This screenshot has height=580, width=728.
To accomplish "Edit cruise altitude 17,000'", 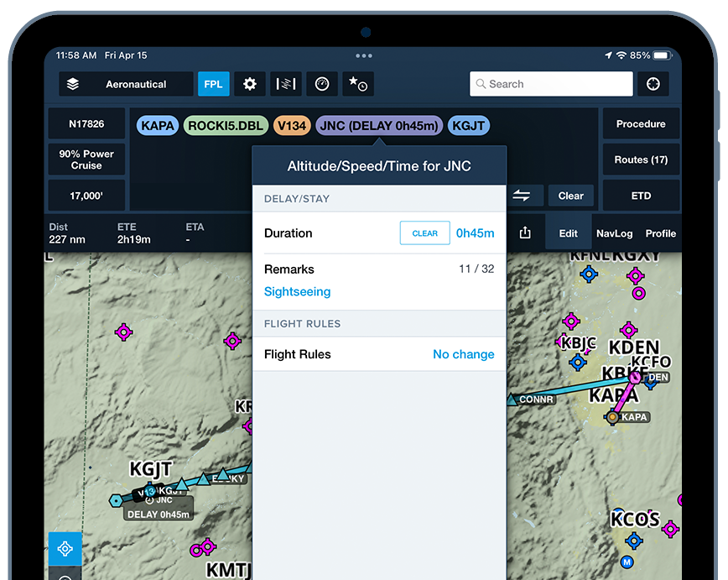I will pos(87,196).
